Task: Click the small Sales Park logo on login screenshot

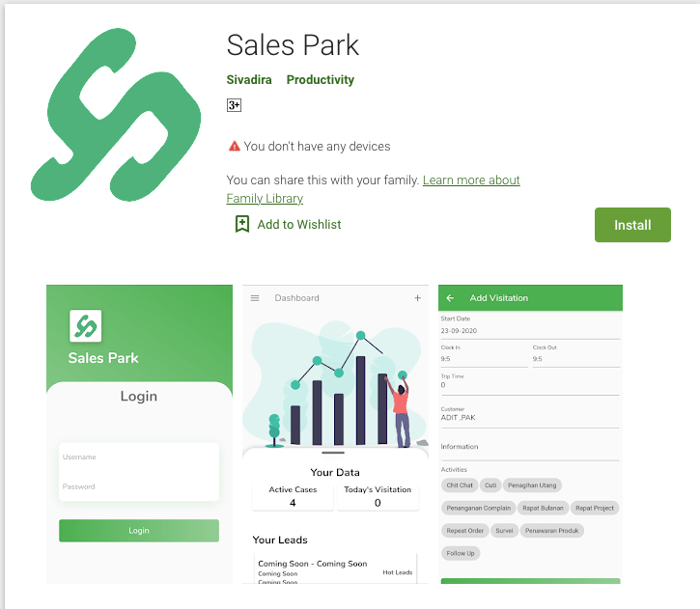Action: (x=86, y=325)
